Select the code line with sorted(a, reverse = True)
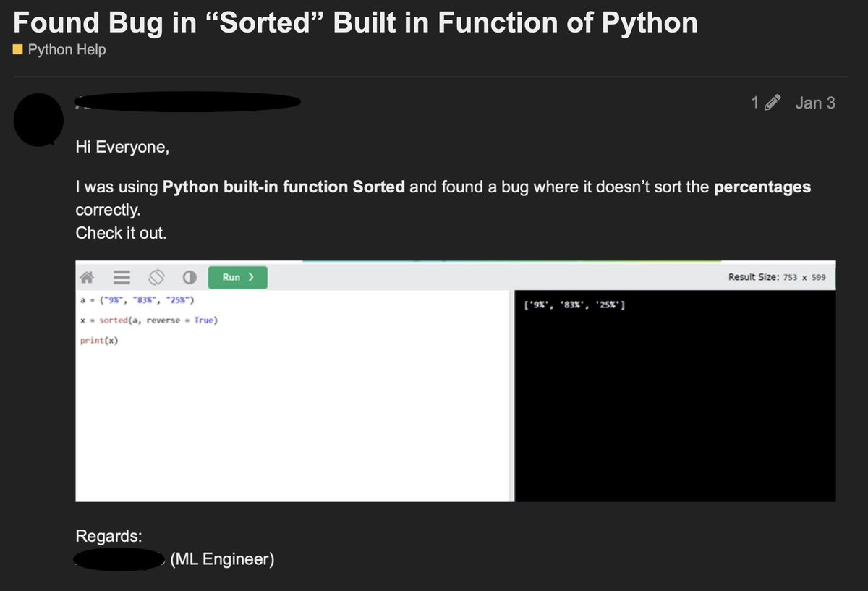This screenshot has width=868, height=591. pos(149,320)
